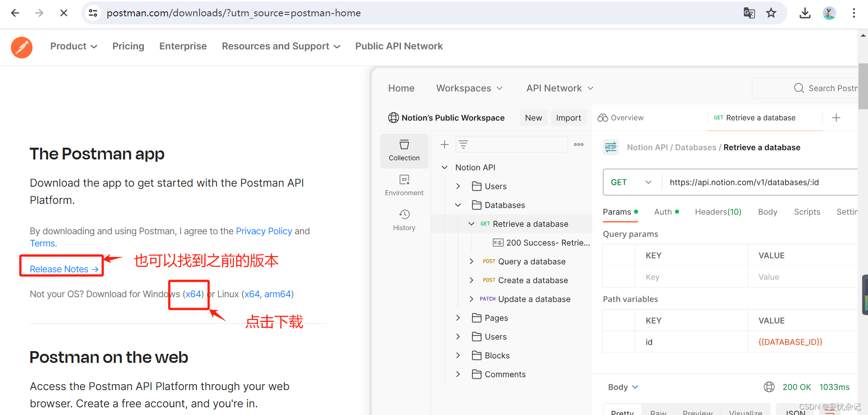
Task: Click the request URL field
Action: point(760,182)
